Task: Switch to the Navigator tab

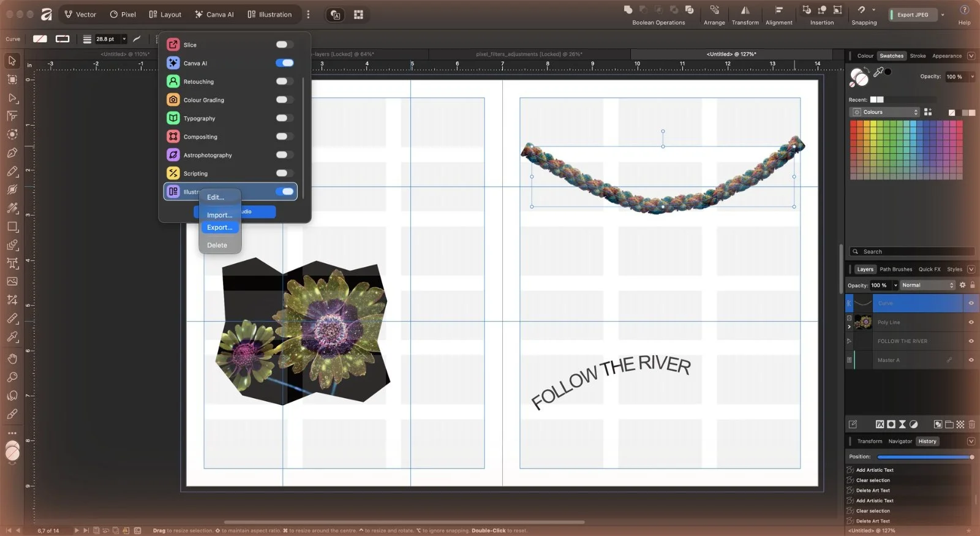Action: coord(900,441)
